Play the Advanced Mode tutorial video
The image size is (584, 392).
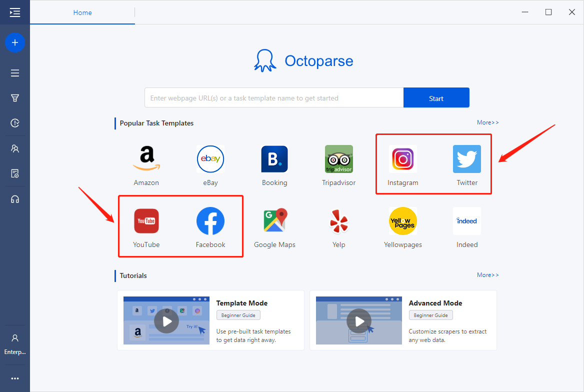click(359, 321)
